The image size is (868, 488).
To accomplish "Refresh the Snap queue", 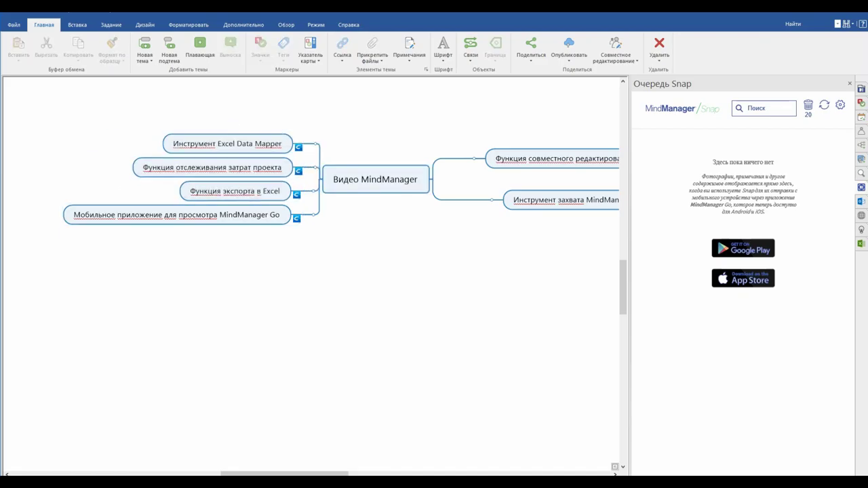I will [x=824, y=105].
